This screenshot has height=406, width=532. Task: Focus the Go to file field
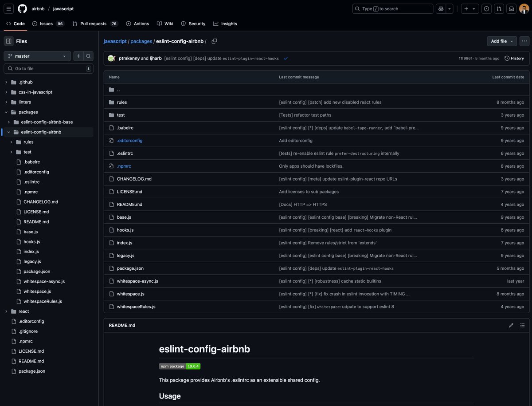[x=48, y=68]
